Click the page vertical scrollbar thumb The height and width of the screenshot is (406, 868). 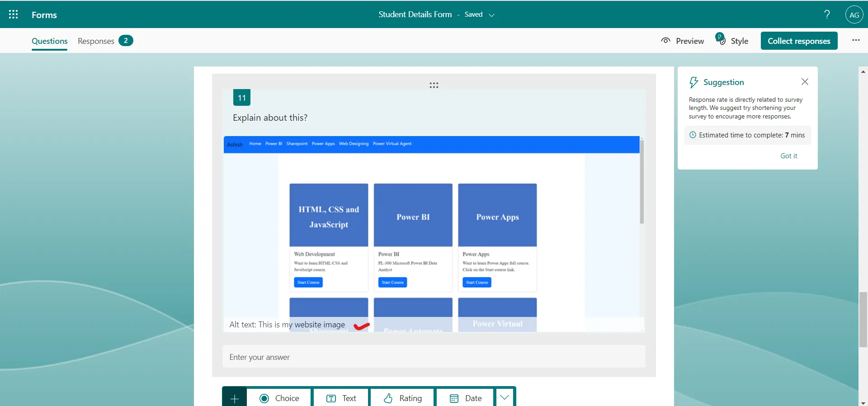coord(863,319)
